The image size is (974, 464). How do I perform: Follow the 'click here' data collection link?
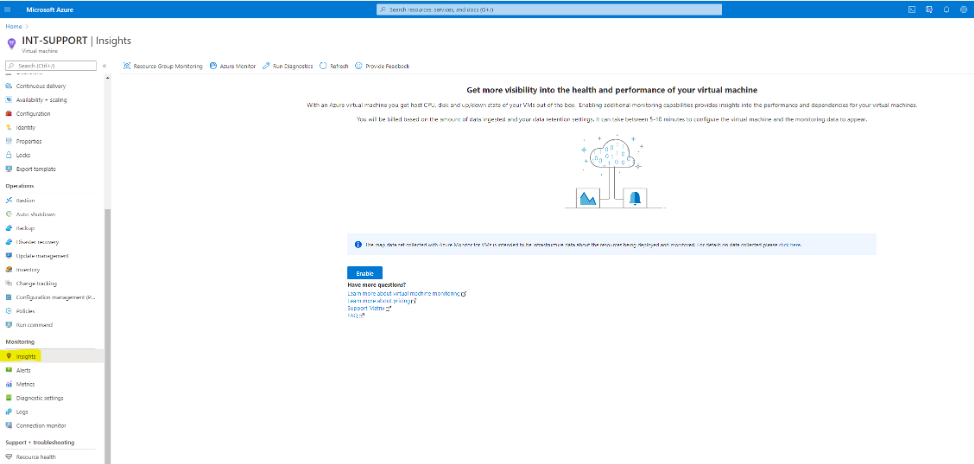point(790,245)
